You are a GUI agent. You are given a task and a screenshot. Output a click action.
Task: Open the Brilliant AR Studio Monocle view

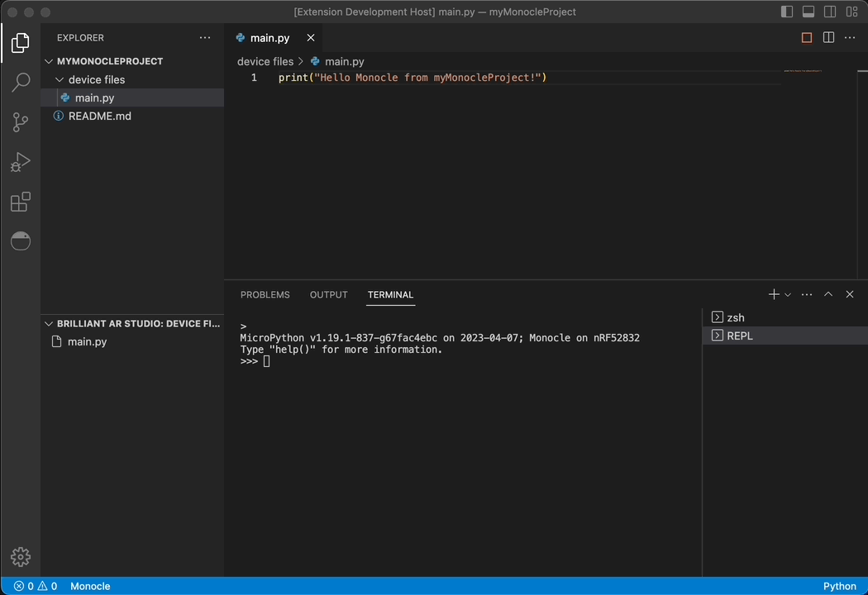pyautogui.click(x=21, y=240)
